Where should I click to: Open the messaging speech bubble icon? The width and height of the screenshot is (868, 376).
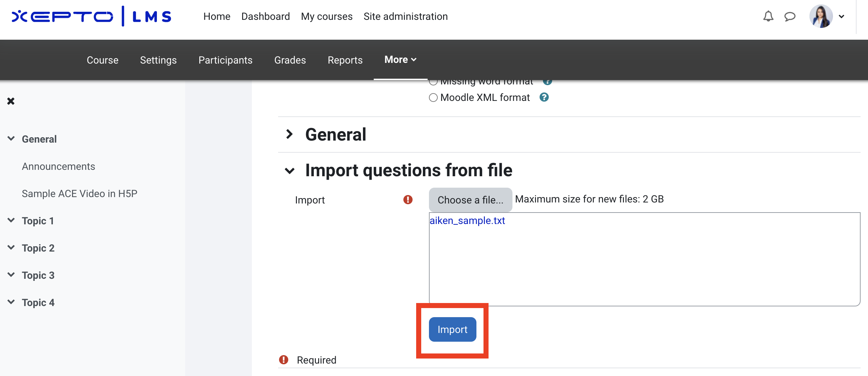790,16
